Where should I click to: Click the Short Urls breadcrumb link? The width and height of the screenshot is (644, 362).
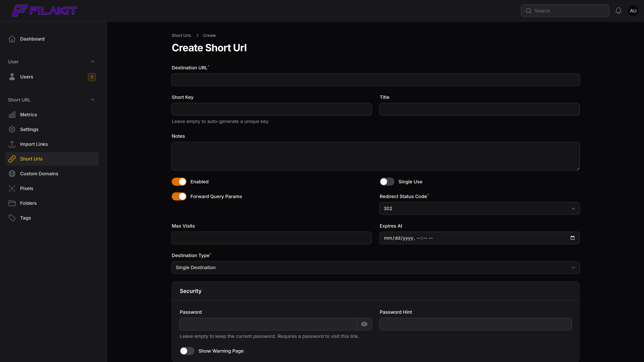coord(181,36)
